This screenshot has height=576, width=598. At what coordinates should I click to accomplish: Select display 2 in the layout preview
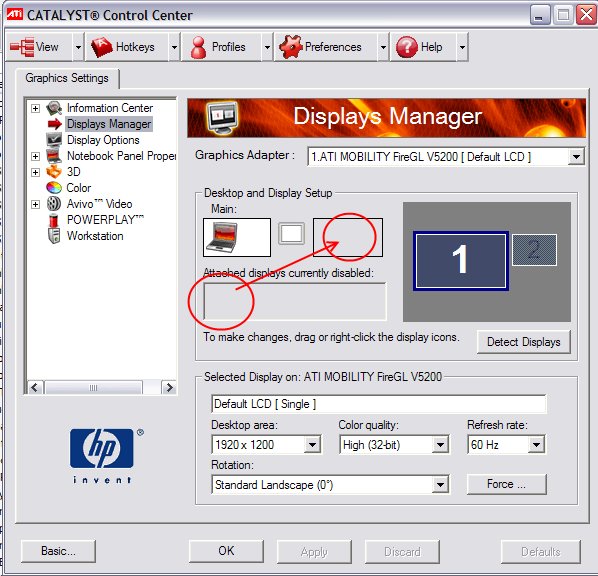pos(534,250)
